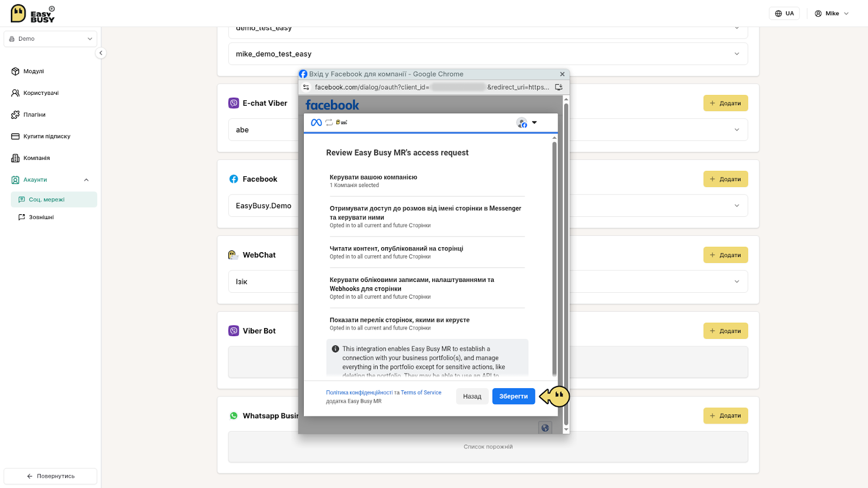Expand the abe account row chevron
Screen dimensions: 868x488
tap(737, 130)
